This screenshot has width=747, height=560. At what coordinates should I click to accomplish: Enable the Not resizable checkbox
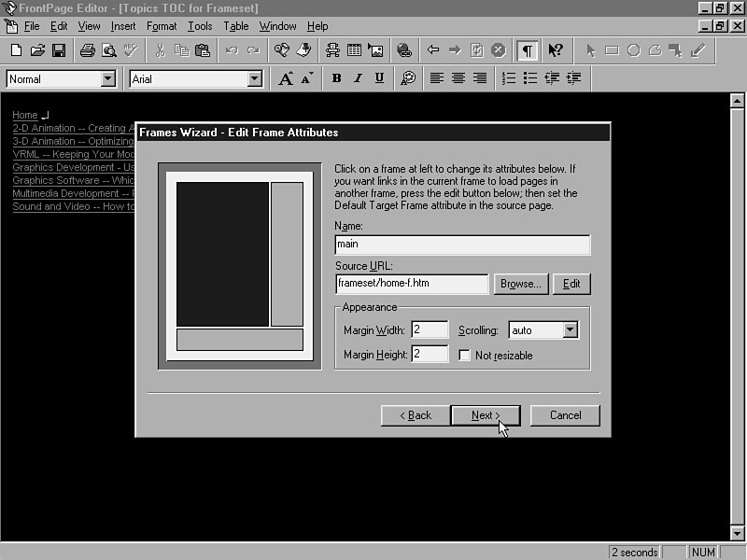(465, 356)
